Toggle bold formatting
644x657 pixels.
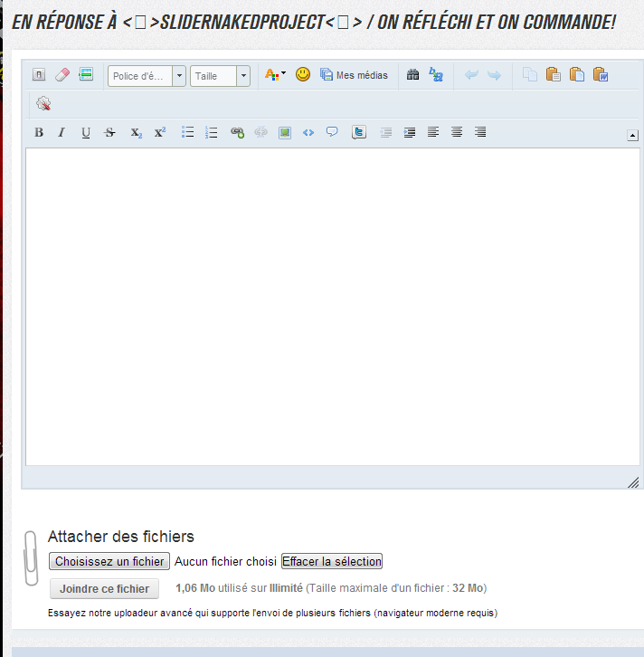(x=39, y=132)
